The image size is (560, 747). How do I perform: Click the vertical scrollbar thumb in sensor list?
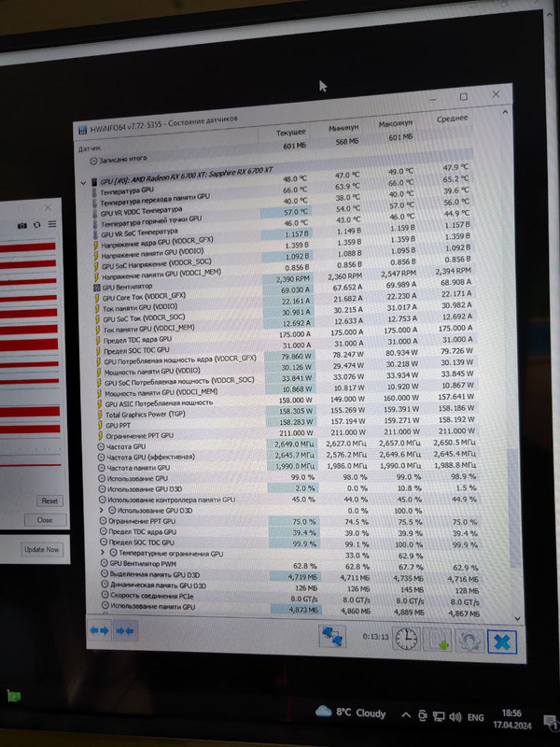click(x=513, y=507)
